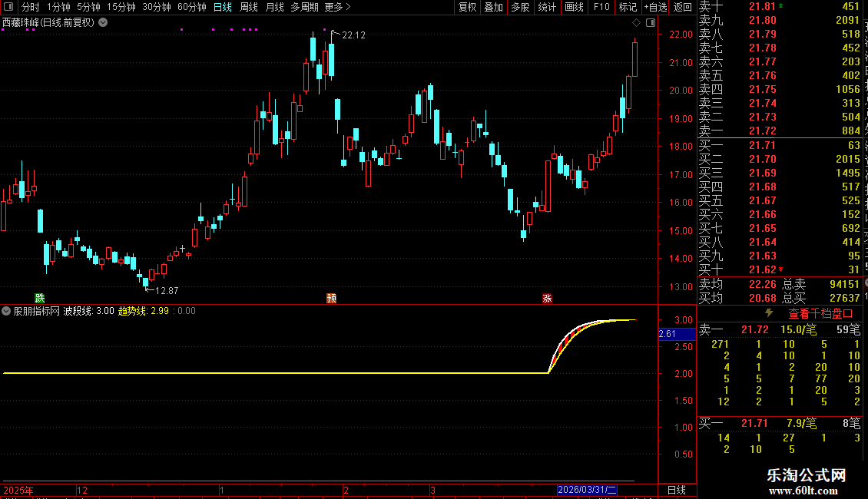Click the orange 预 marker
The width and height of the screenshot is (868, 499).
[x=332, y=298]
